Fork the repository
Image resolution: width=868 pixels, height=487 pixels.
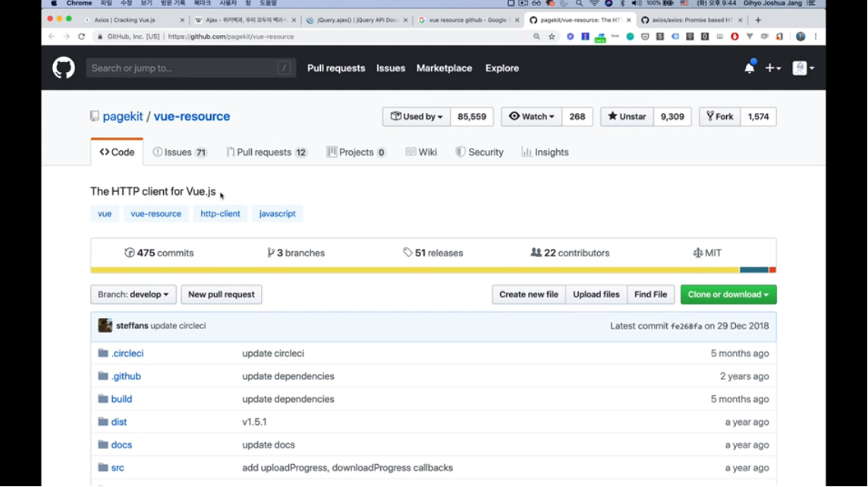(719, 117)
